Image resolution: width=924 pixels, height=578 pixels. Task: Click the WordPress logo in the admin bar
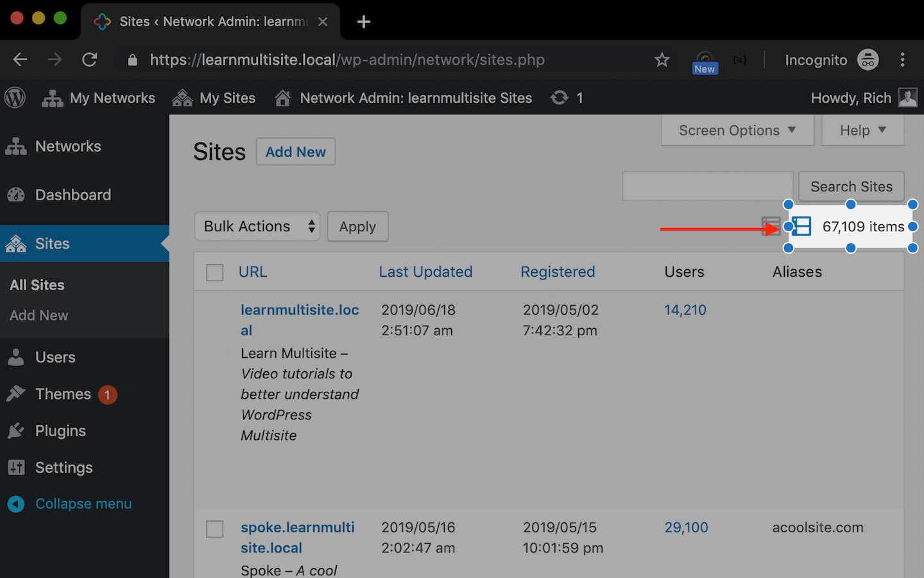click(14, 98)
